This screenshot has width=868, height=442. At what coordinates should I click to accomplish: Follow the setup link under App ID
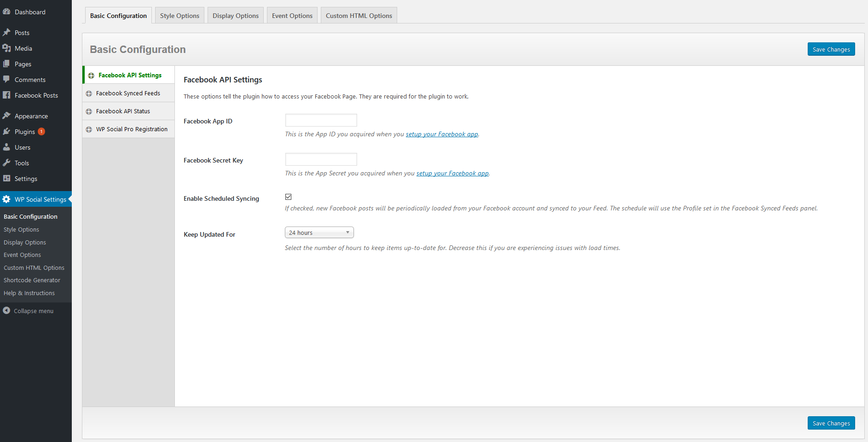click(441, 134)
